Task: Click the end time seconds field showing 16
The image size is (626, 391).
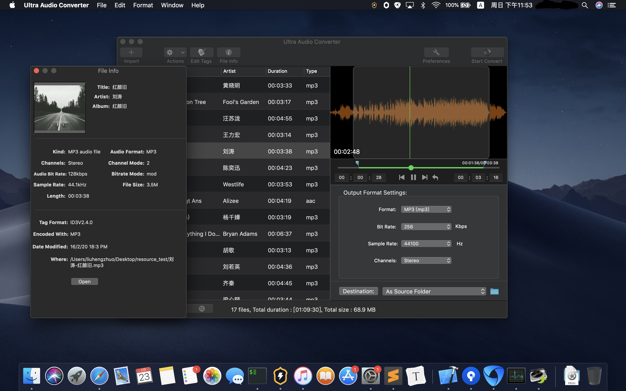Action: pos(496,177)
